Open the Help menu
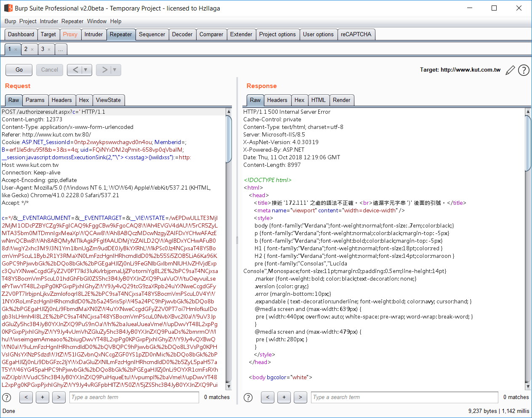This screenshot has height=418, width=532. point(116,21)
